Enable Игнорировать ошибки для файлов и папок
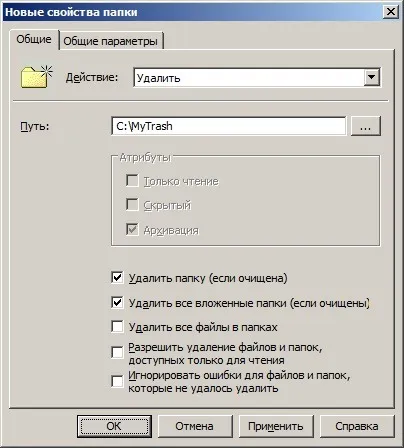The image size is (404, 448). 117,381
